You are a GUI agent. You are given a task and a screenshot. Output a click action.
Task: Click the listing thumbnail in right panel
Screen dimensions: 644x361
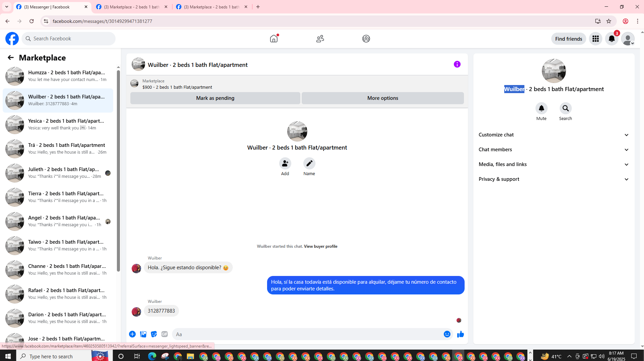coord(554,71)
